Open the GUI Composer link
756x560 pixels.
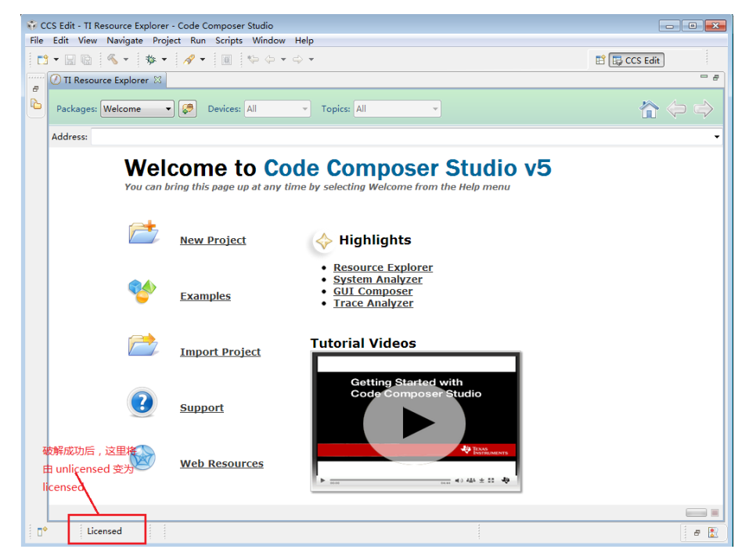tap(373, 291)
